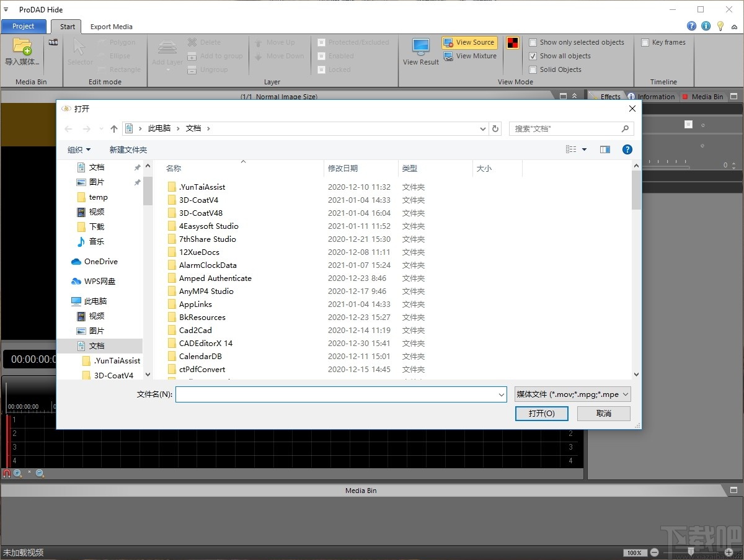This screenshot has height=560, width=744.
Task: Click the 新建文件夹 new folder button
Action: [128, 149]
